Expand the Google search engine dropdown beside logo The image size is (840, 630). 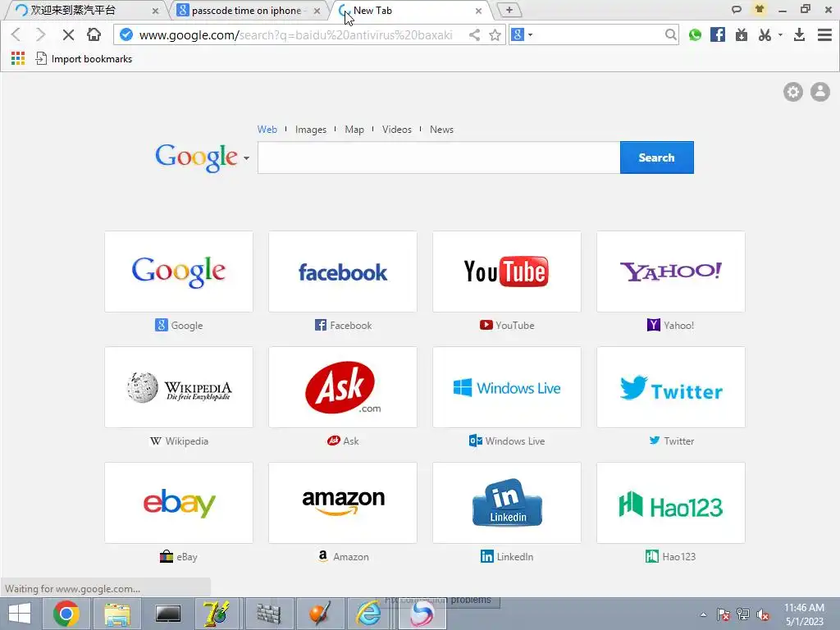coord(246,158)
